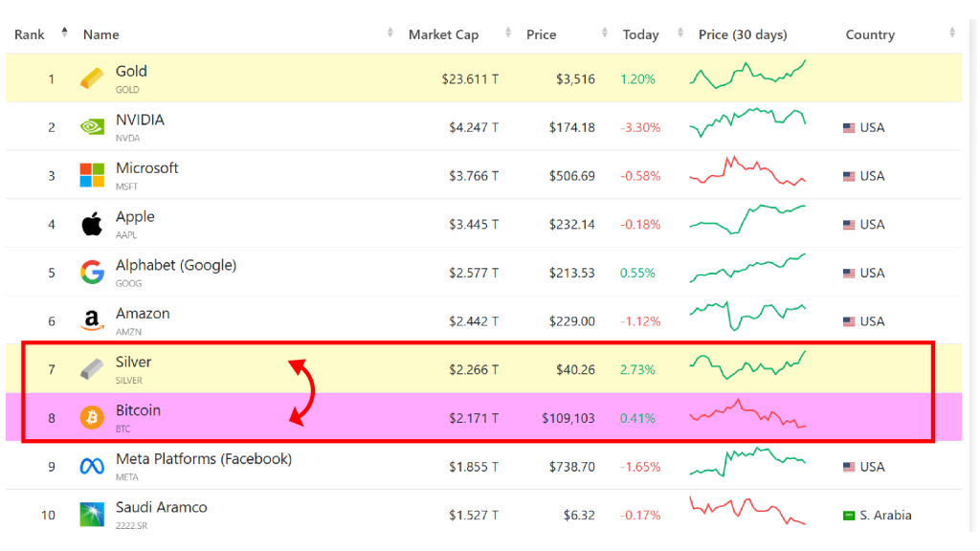Click Amazon 30-day price chart
Viewport: 980px width, 551px height.
click(747, 316)
